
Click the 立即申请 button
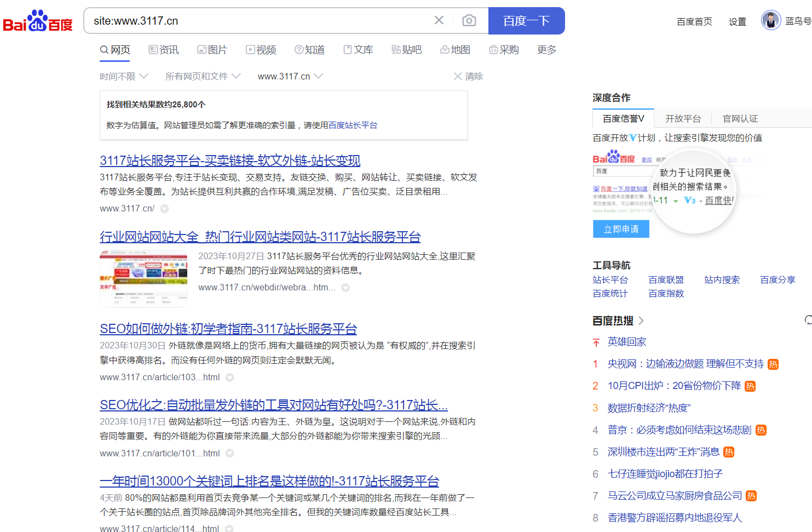coord(621,229)
